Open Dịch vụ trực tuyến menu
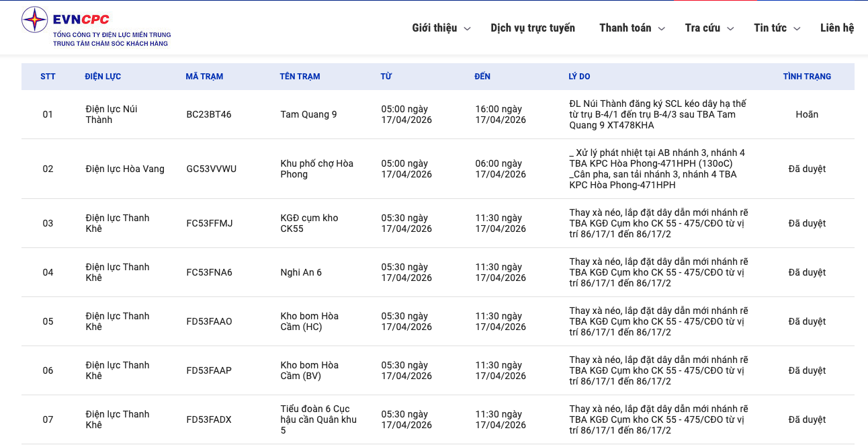Image resolution: width=868 pixels, height=445 pixels. pyautogui.click(x=533, y=28)
